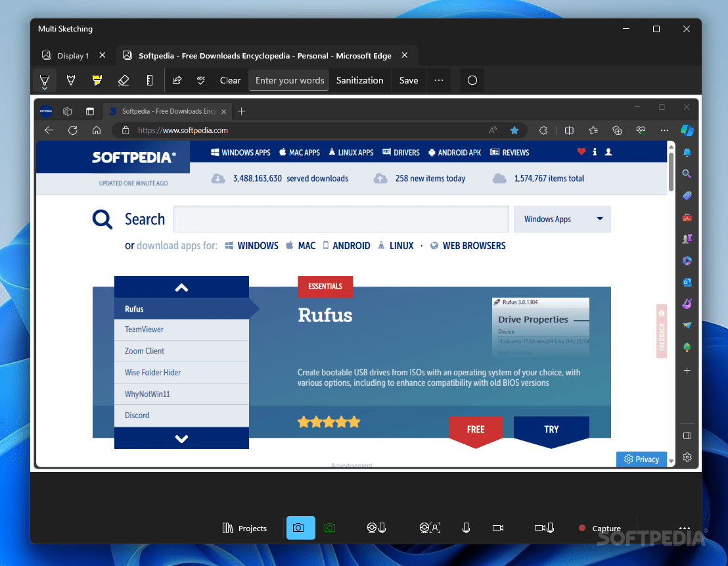Open Sanitization option
The width and height of the screenshot is (728, 566).
tap(360, 80)
